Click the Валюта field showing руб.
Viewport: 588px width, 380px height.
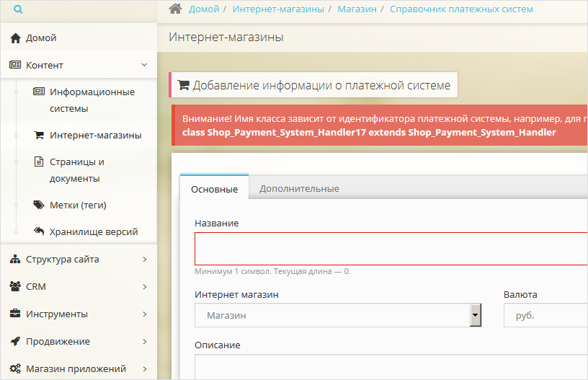[x=545, y=316]
